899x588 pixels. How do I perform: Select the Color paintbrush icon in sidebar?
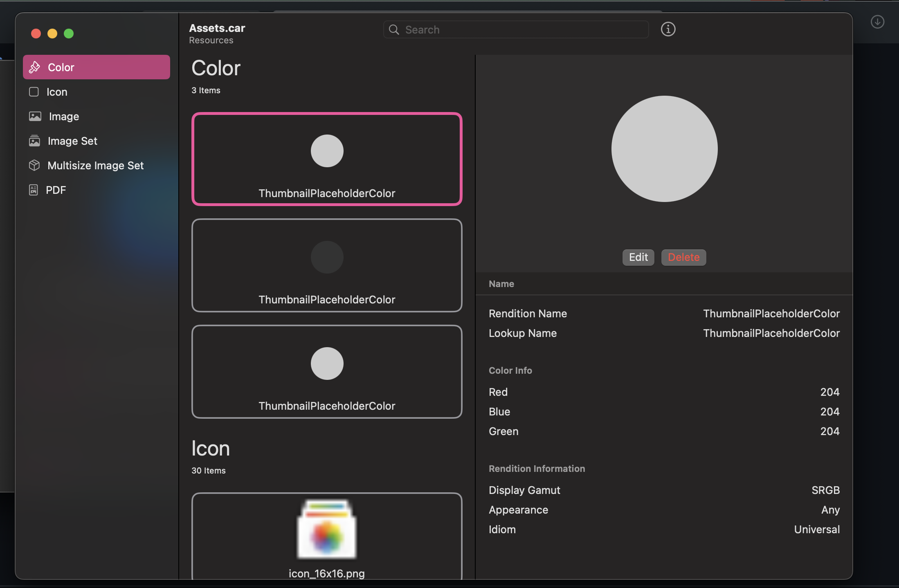pos(35,67)
